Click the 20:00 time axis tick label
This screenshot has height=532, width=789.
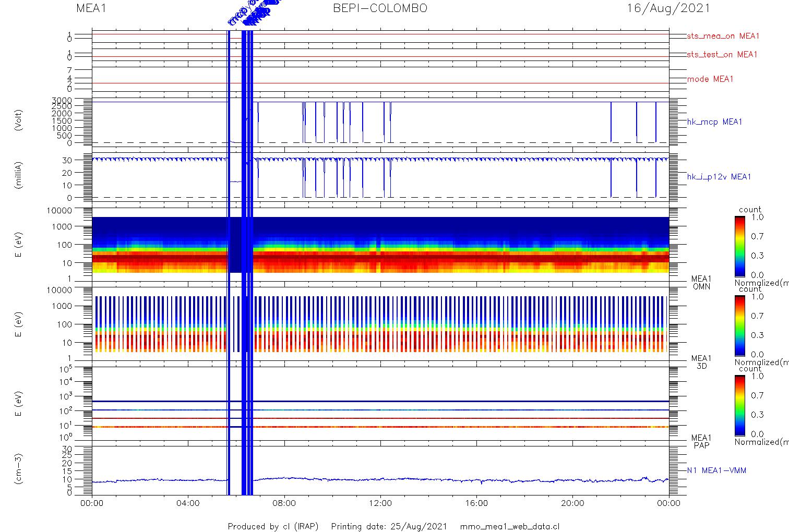click(x=572, y=503)
